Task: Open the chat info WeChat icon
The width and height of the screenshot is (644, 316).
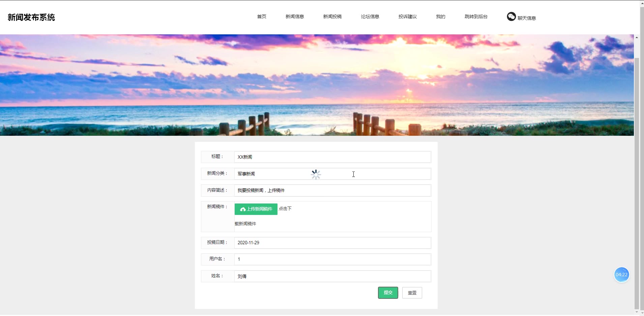Action: click(x=511, y=17)
